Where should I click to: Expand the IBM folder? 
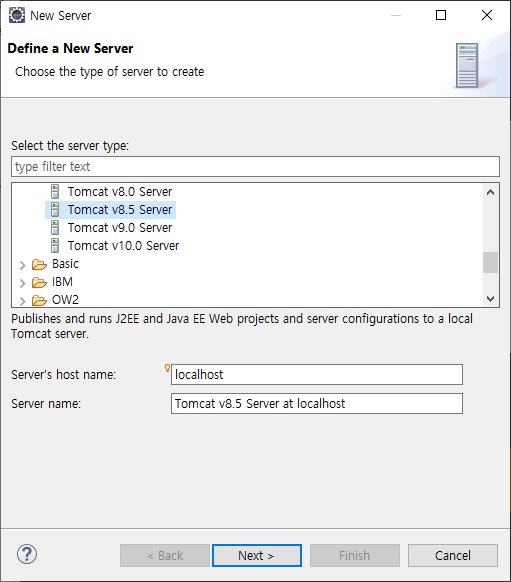point(23,283)
